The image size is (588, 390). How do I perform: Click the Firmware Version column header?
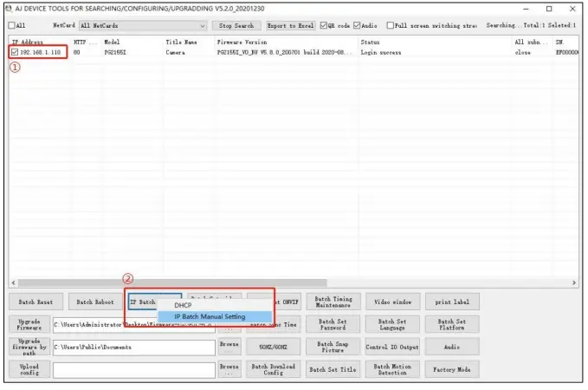coord(287,42)
